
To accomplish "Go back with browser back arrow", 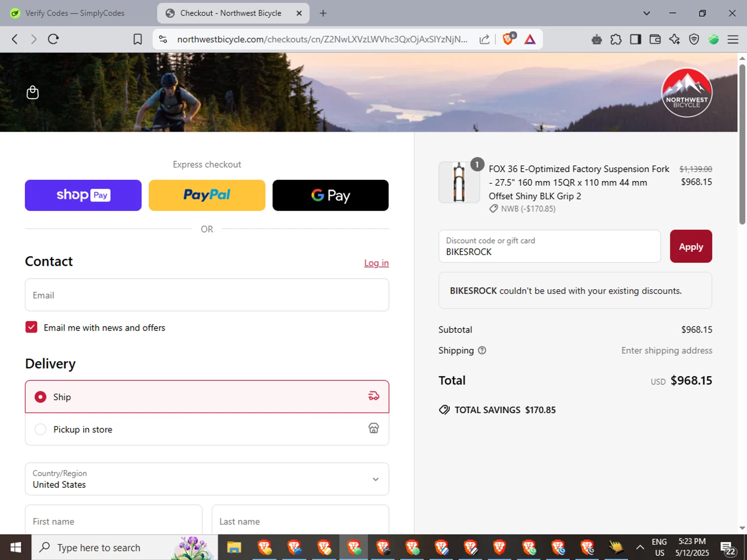I will point(15,39).
